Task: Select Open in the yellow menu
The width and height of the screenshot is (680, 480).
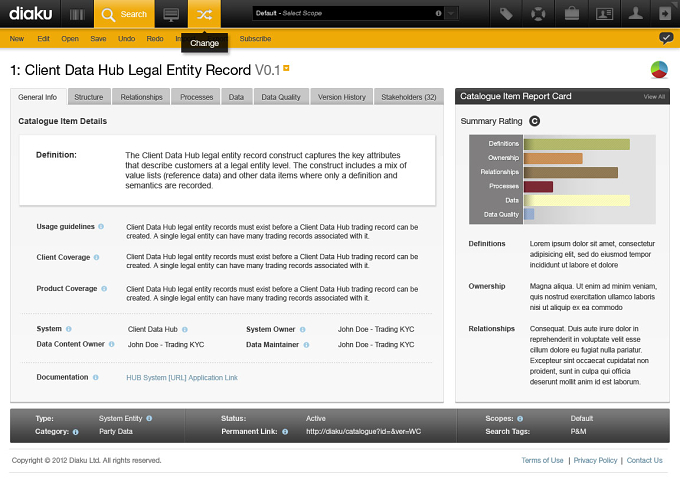Action: coord(70,39)
